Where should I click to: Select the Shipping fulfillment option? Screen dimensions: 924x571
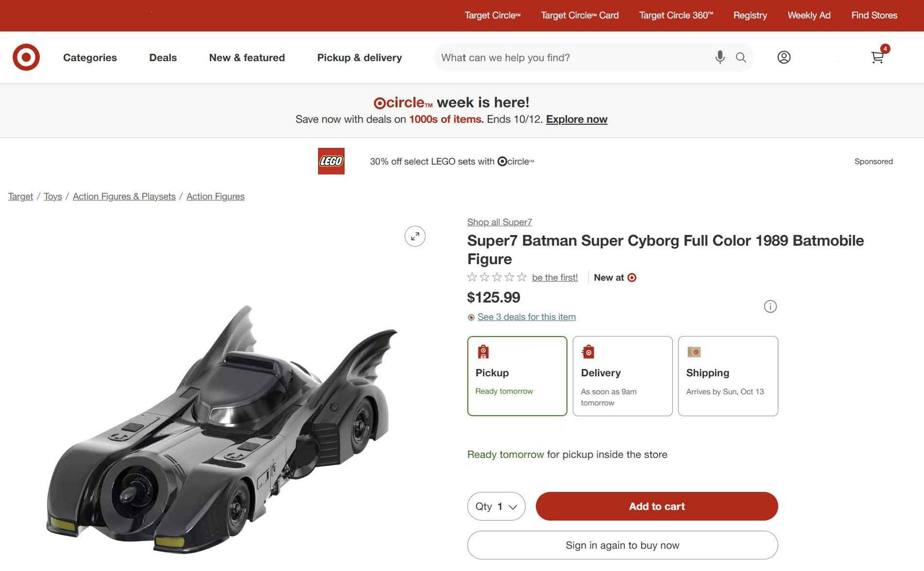tap(728, 376)
